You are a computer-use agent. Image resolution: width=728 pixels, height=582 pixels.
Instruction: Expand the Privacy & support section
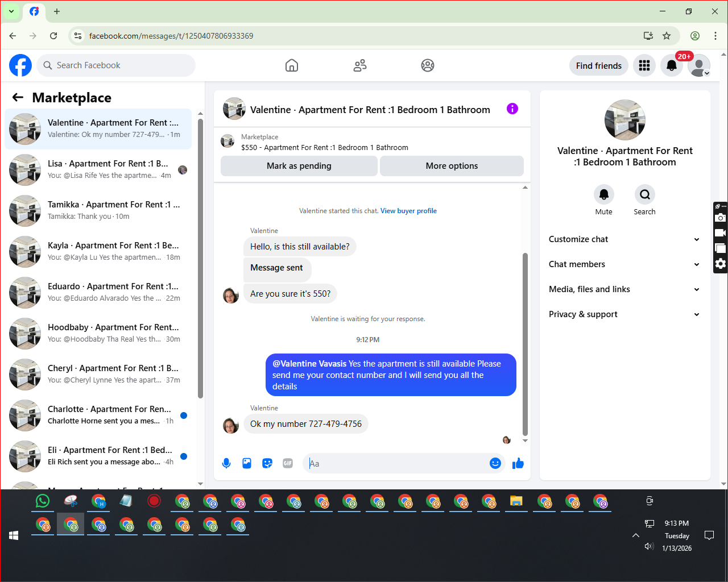click(x=624, y=314)
